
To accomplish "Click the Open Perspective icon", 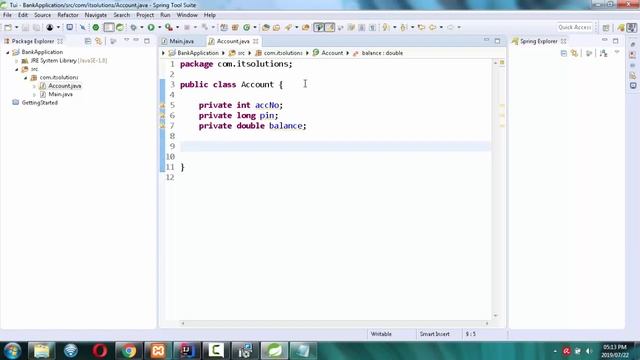I will (606, 27).
